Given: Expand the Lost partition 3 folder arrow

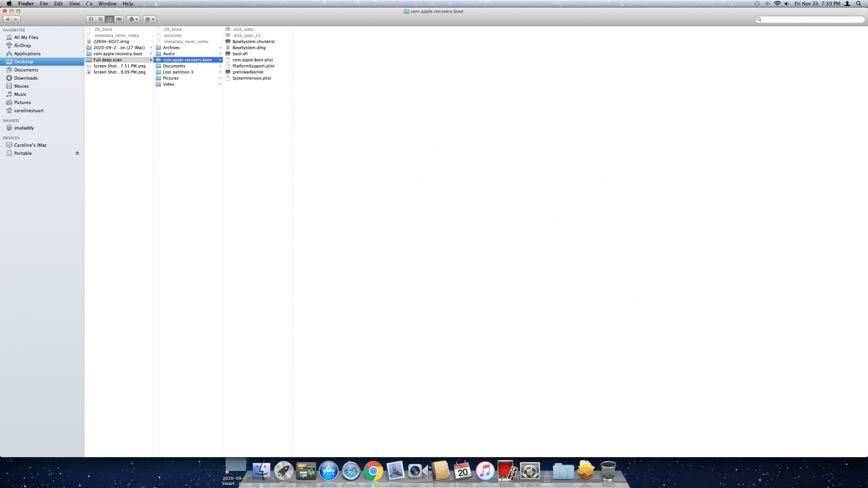Looking at the screenshot, I should tap(220, 72).
